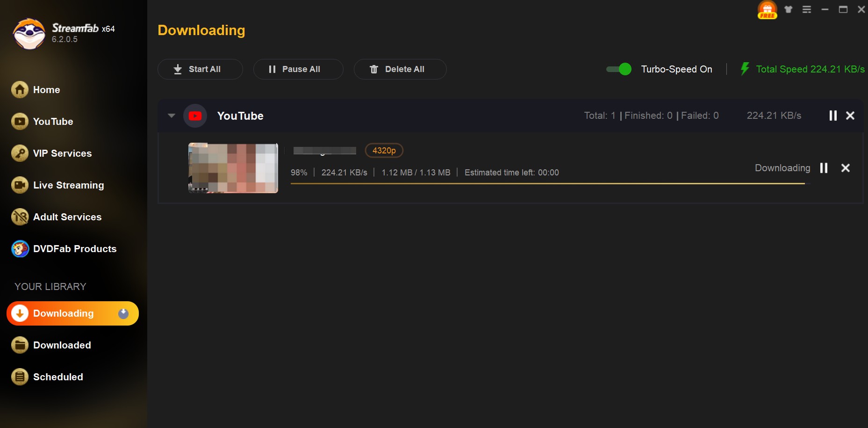Click the version number 6.2.0.5
Image resolution: width=868 pixels, height=428 pixels.
65,39
